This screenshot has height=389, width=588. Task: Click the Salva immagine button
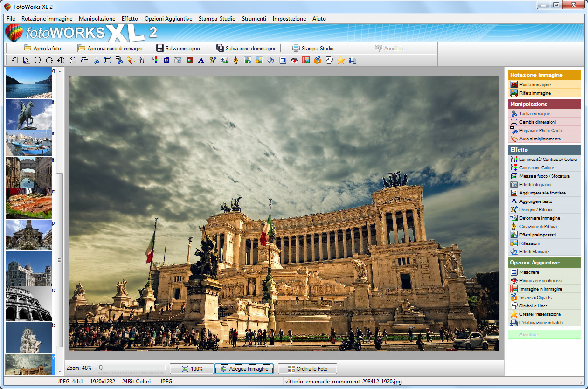coord(178,48)
